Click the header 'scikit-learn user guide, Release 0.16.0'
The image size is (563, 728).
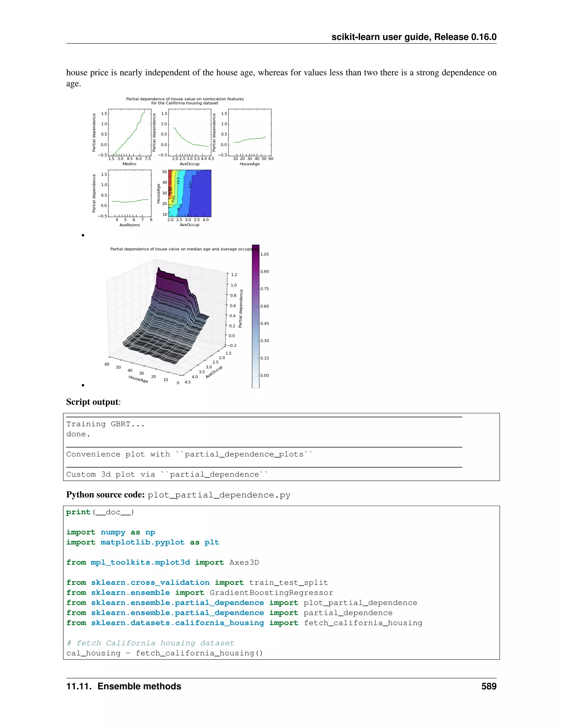coord(413,37)
